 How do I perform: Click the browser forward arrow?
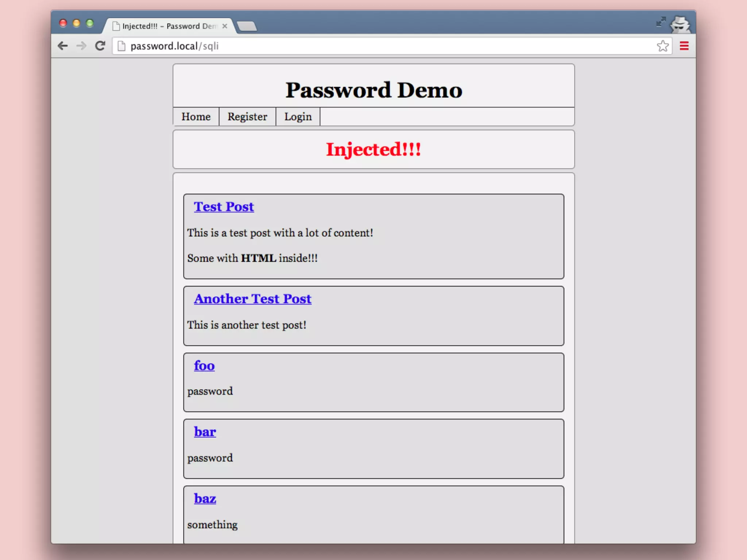(x=81, y=46)
